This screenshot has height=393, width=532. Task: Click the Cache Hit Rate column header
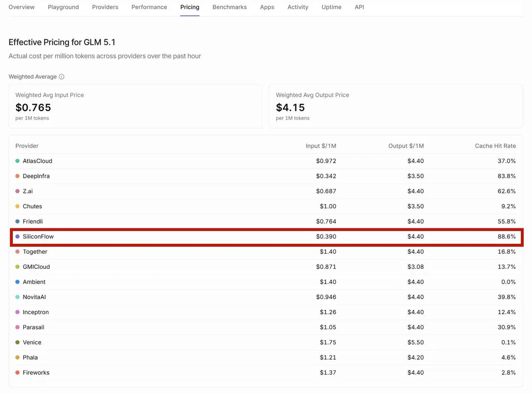[x=495, y=146]
